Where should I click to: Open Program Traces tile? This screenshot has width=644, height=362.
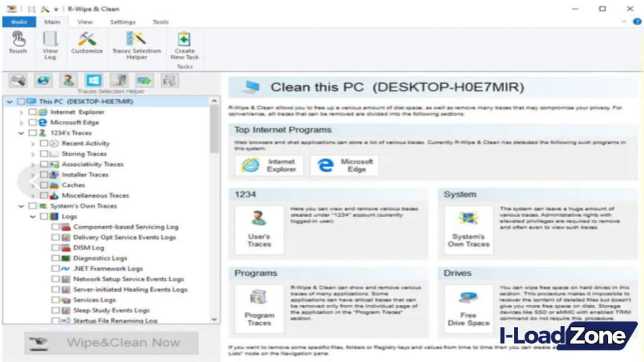tap(259, 309)
